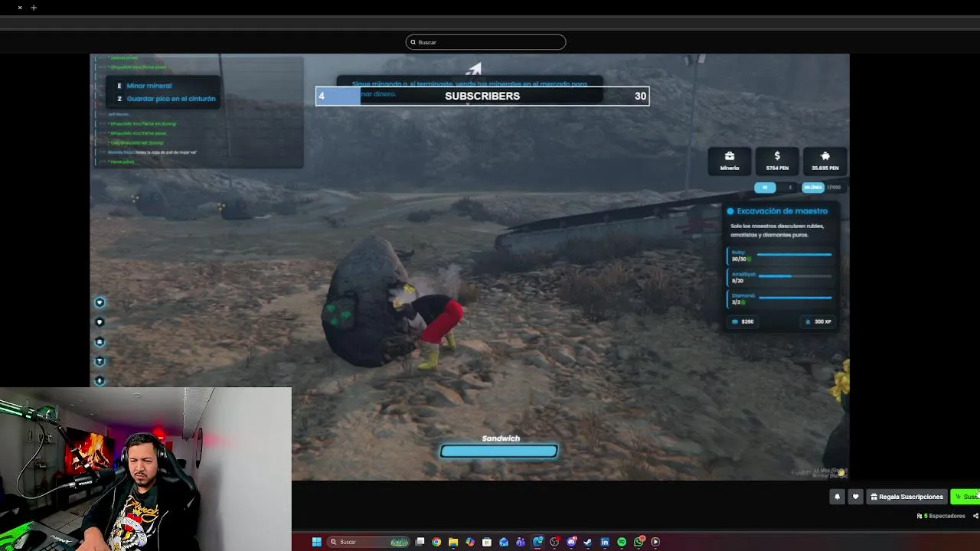
Task: Click the 300 XP reward badge
Action: coord(818,321)
